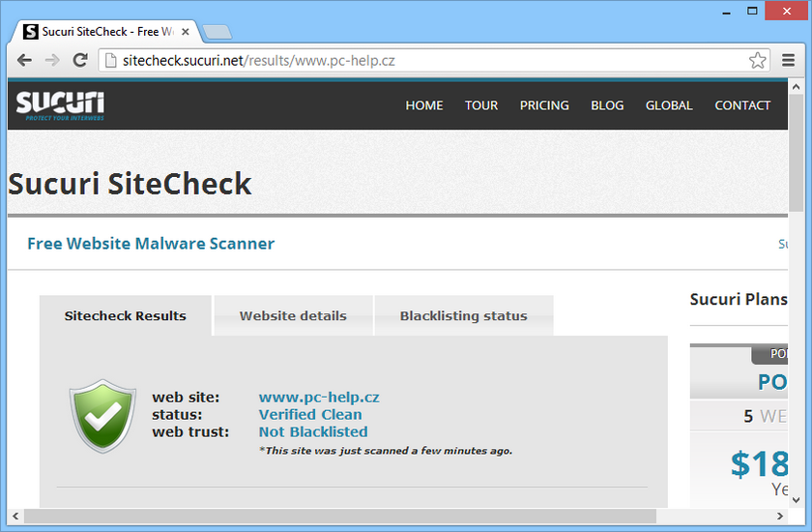The width and height of the screenshot is (812, 532).
Task: Click the www.pc-help.cz link
Action: [319, 398]
